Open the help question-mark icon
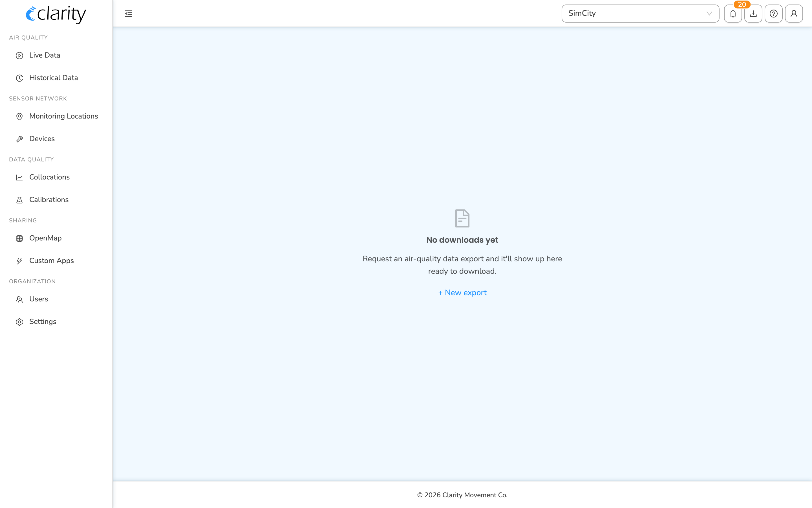Image resolution: width=812 pixels, height=508 pixels. [x=773, y=14]
